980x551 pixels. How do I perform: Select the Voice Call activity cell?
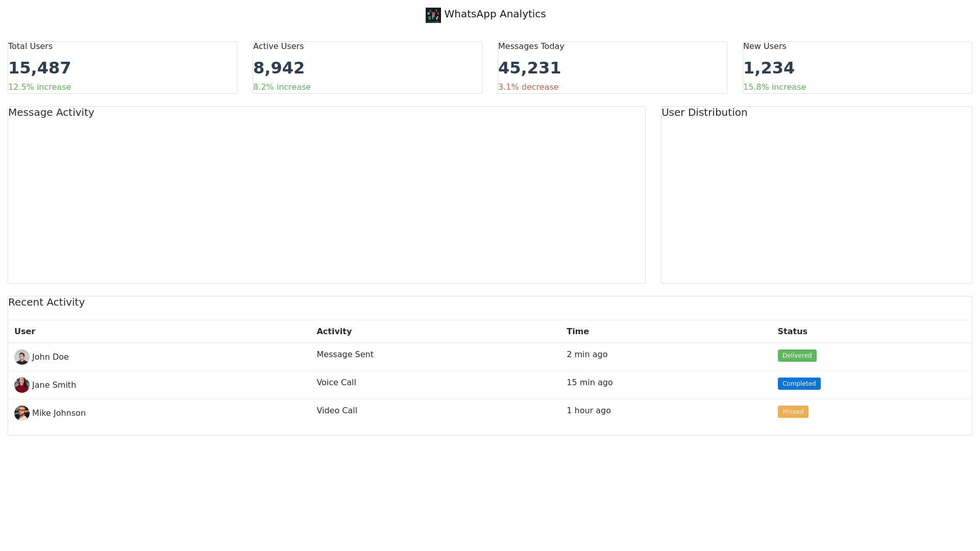coord(336,383)
